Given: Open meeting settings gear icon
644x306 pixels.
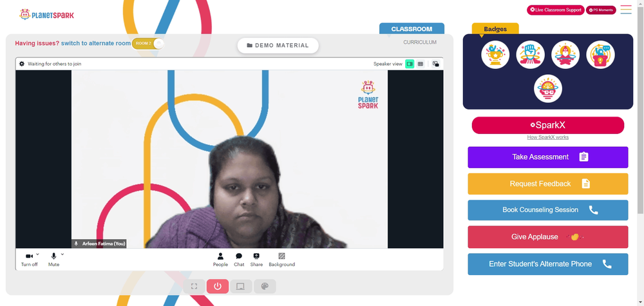Looking at the screenshot, I should tap(22, 64).
